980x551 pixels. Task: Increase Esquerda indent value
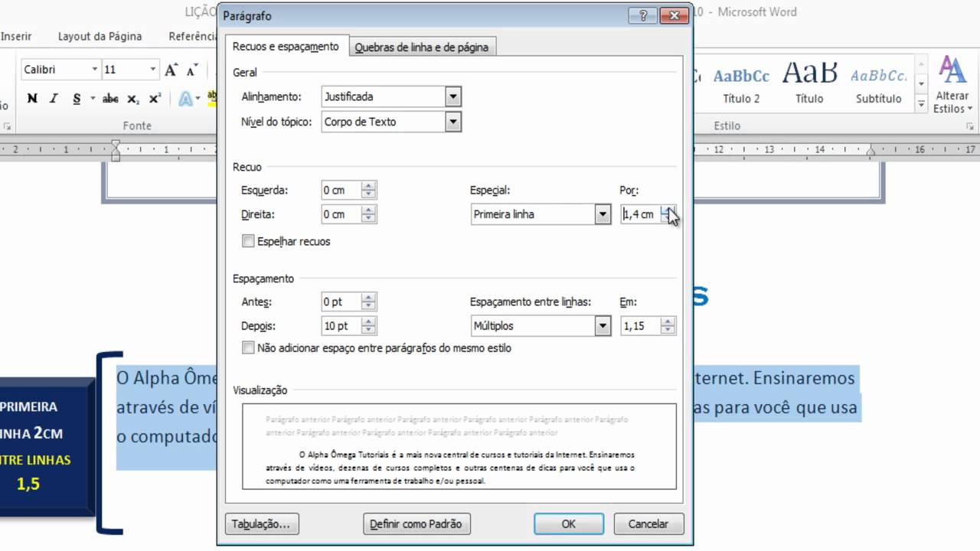(x=369, y=186)
